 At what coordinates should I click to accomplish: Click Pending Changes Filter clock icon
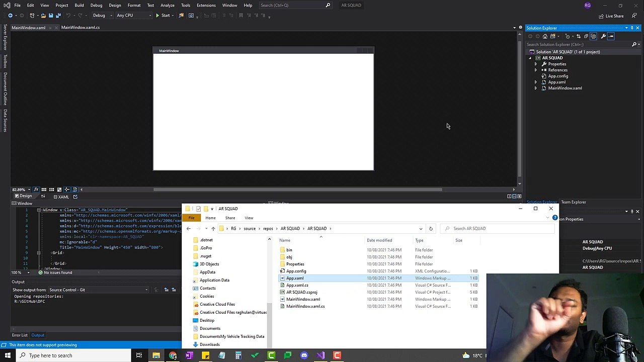[568, 36]
